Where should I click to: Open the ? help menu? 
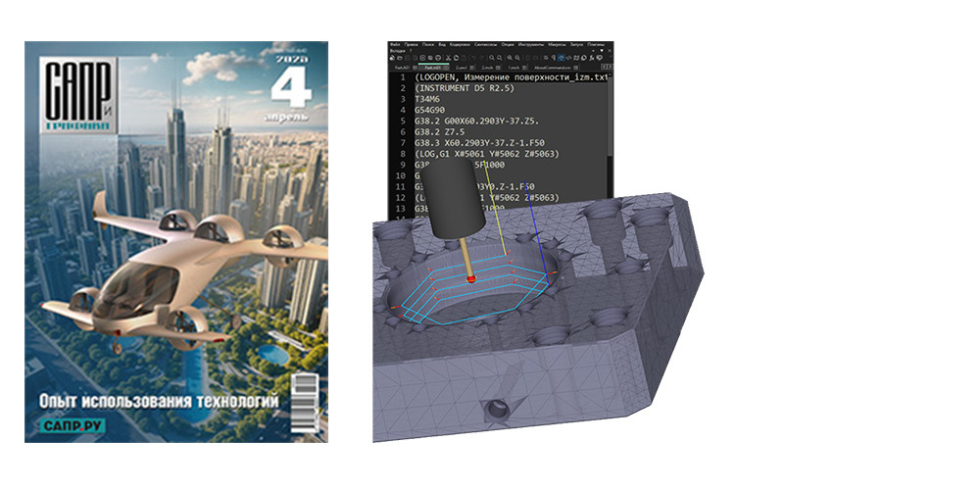pos(411,51)
